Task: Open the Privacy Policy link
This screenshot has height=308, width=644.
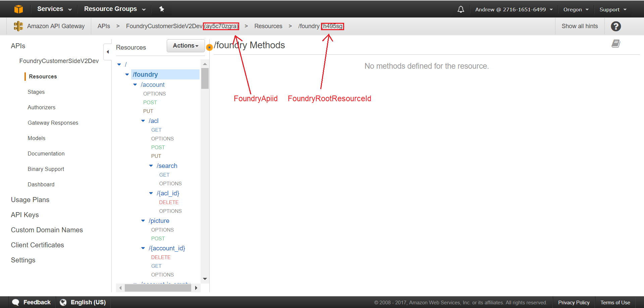Action: click(574, 303)
